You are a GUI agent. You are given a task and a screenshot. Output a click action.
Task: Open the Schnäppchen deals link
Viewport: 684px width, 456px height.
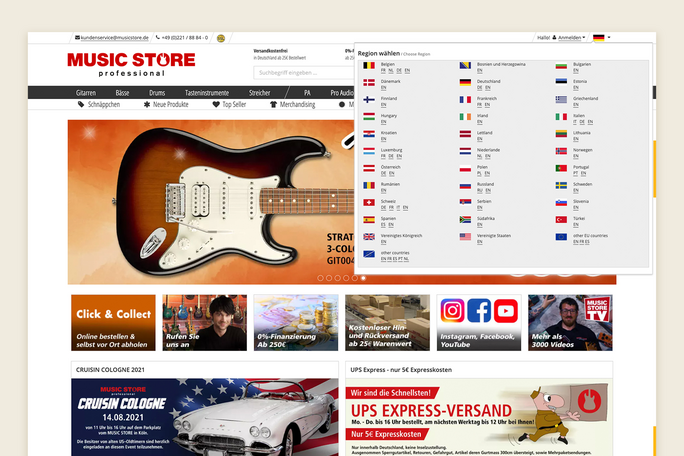coord(99,104)
